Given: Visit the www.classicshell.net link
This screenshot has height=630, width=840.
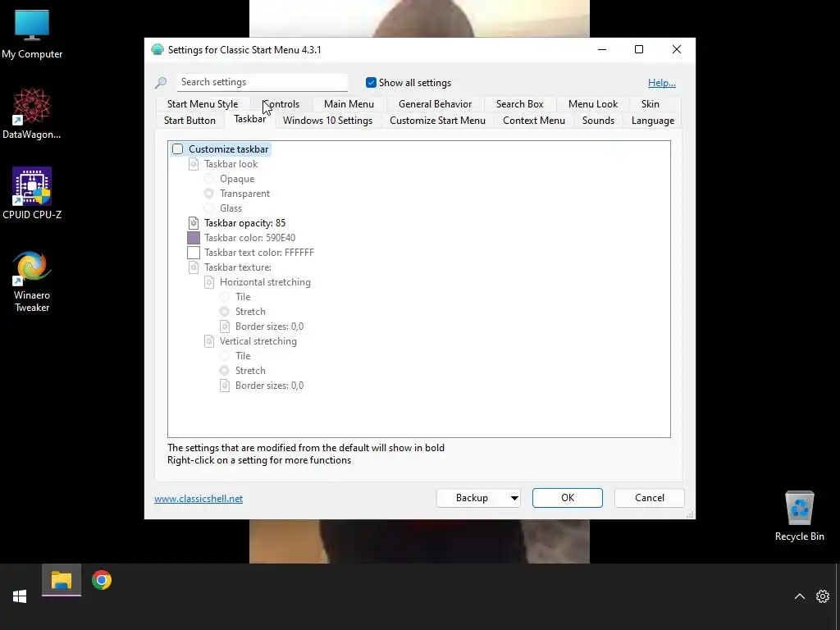Looking at the screenshot, I should click(x=199, y=499).
